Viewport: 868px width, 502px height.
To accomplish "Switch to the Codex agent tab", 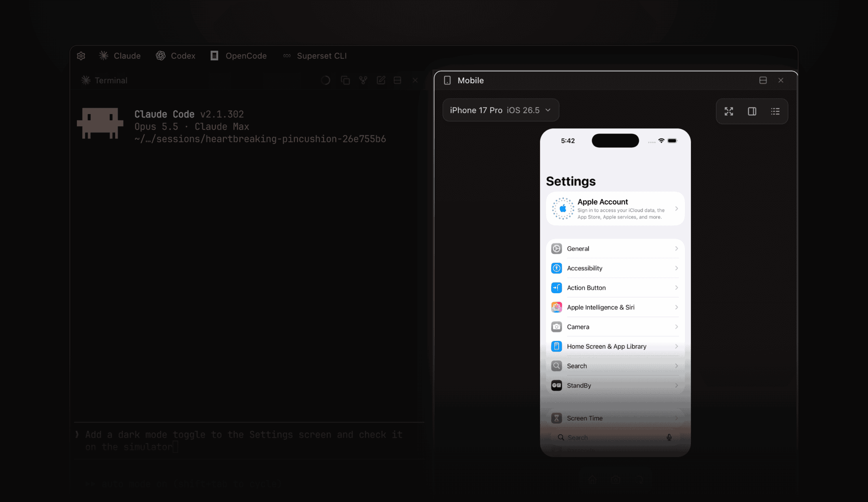I will (x=176, y=56).
